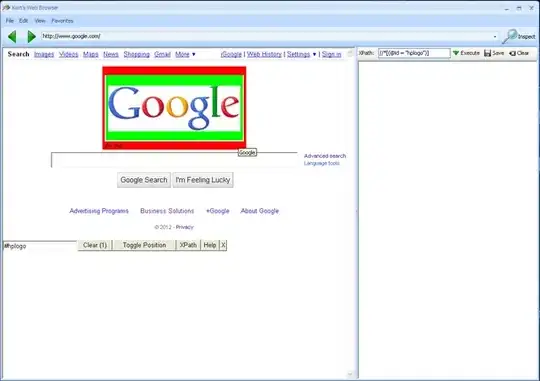Click into the Google search box
This screenshot has height=381, width=540.
[174, 160]
